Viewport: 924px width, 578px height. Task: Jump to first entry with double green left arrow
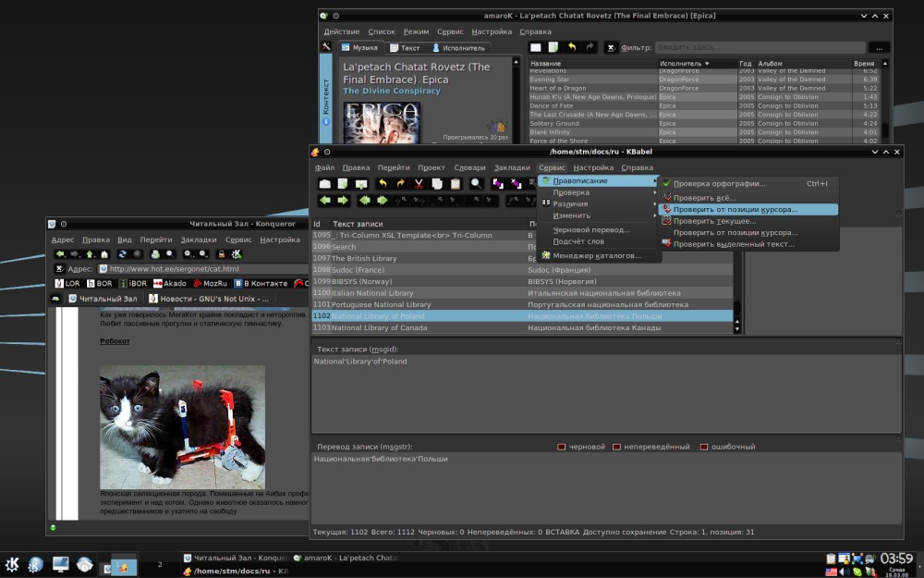pos(365,201)
